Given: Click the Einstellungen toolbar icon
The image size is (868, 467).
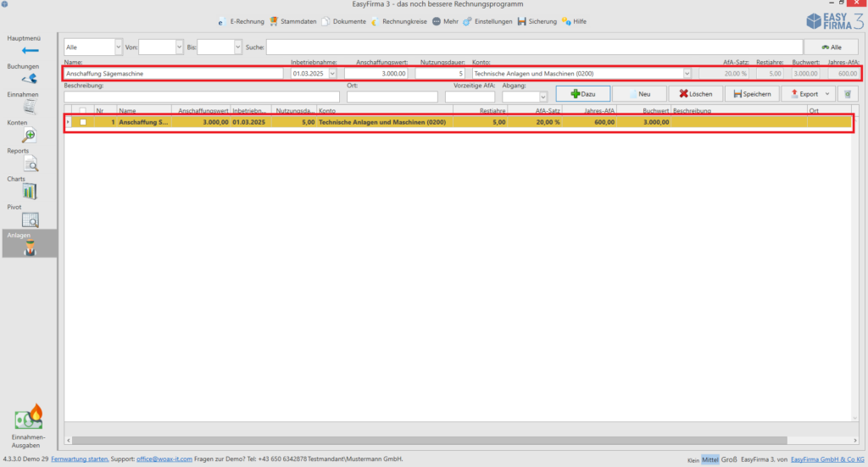Looking at the screenshot, I should click(x=467, y=21).
